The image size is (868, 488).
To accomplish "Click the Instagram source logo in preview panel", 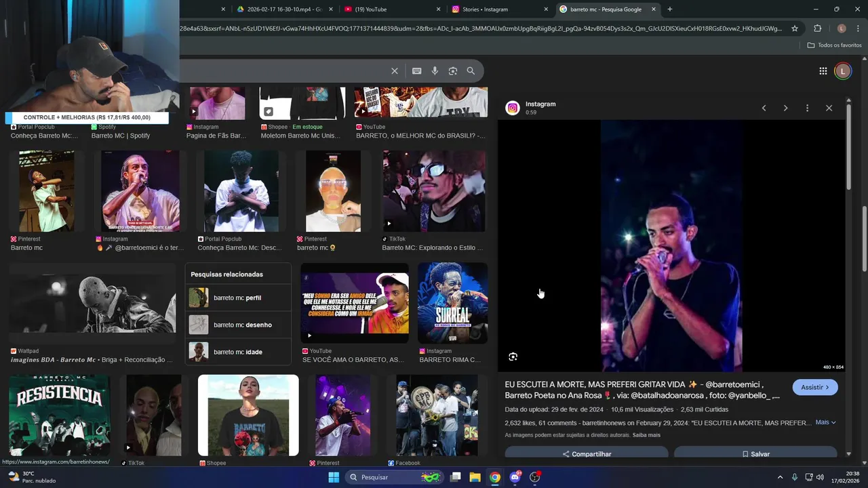I will pos(513,108).
